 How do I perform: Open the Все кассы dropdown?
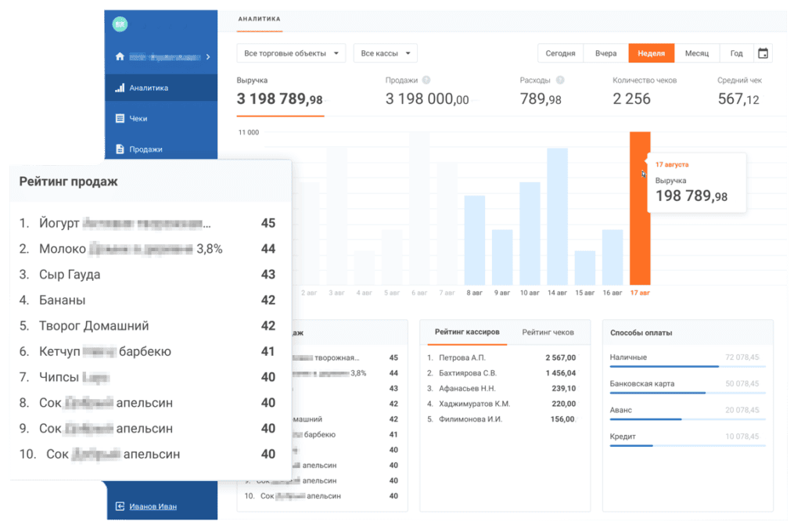pyautogui.click(x=385, y=53)
